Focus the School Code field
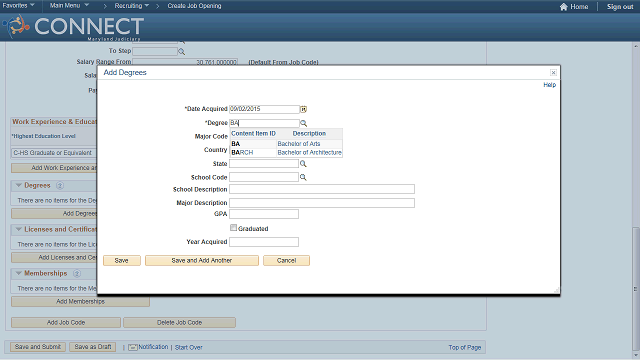The height and width of the screenshot is (360, 640). 264,177
